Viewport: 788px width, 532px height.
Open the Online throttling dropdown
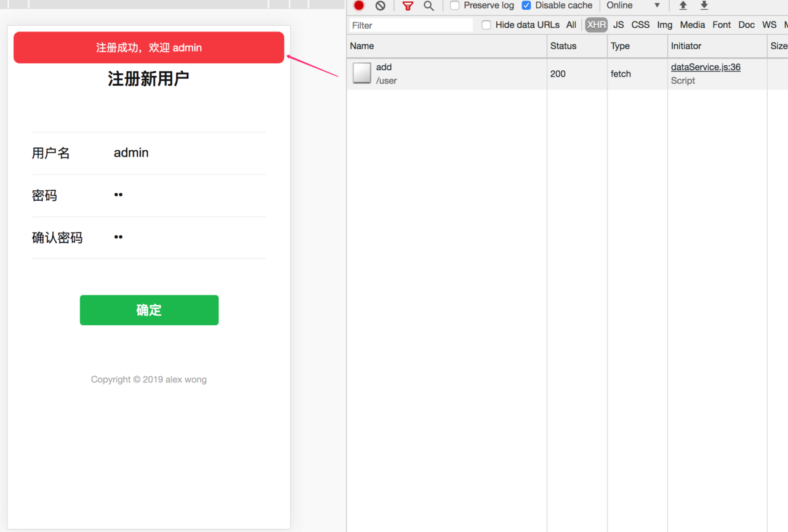tap(633, 6)
